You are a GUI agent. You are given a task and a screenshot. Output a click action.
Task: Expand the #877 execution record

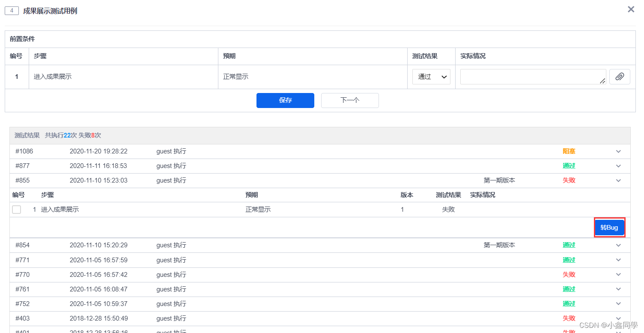coord(618,166)
